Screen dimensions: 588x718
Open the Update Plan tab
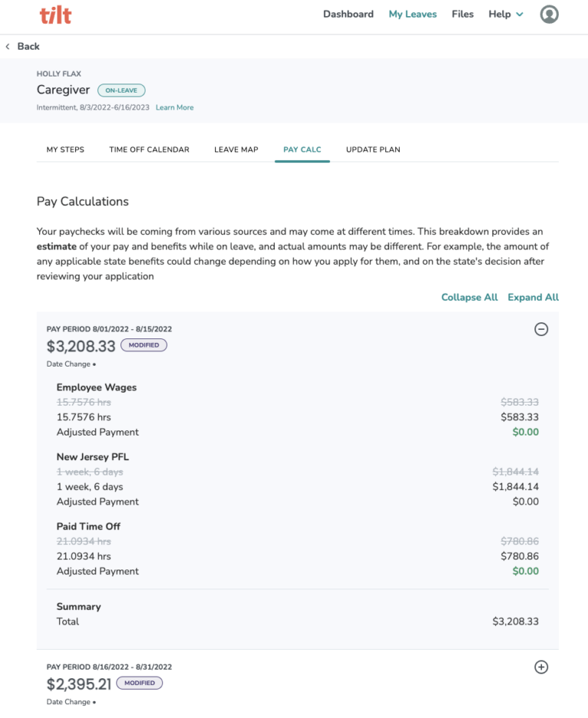coord(373,149)
